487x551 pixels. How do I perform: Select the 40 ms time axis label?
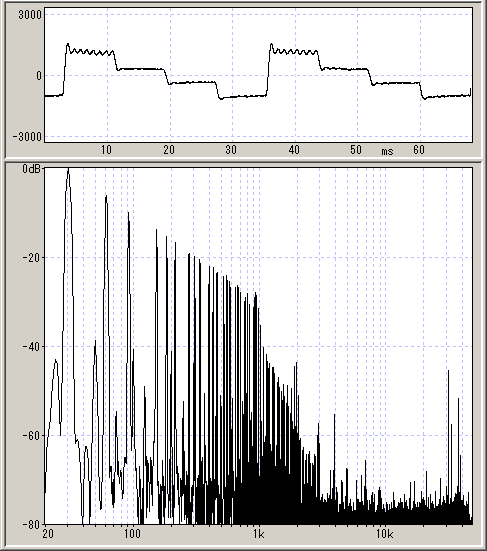294,150
